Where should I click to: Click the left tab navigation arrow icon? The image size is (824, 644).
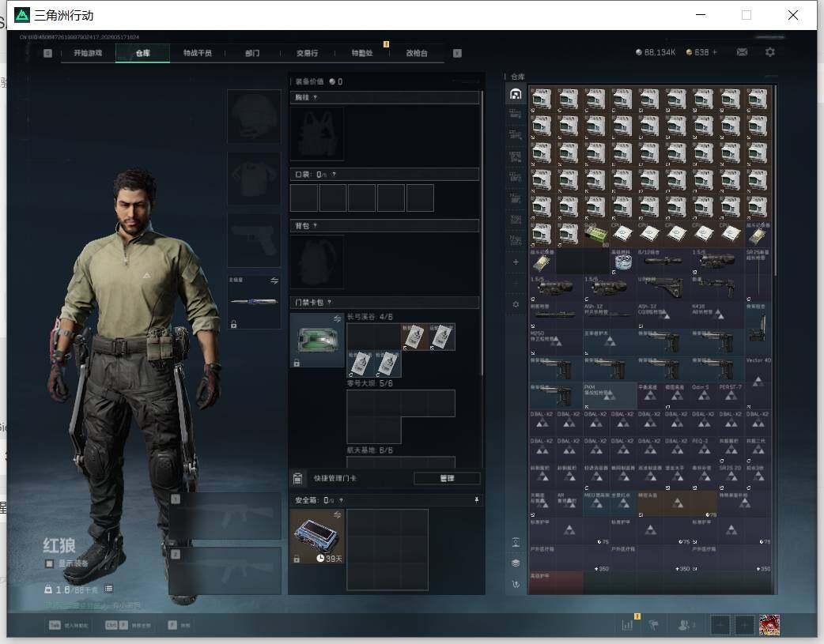47,53
